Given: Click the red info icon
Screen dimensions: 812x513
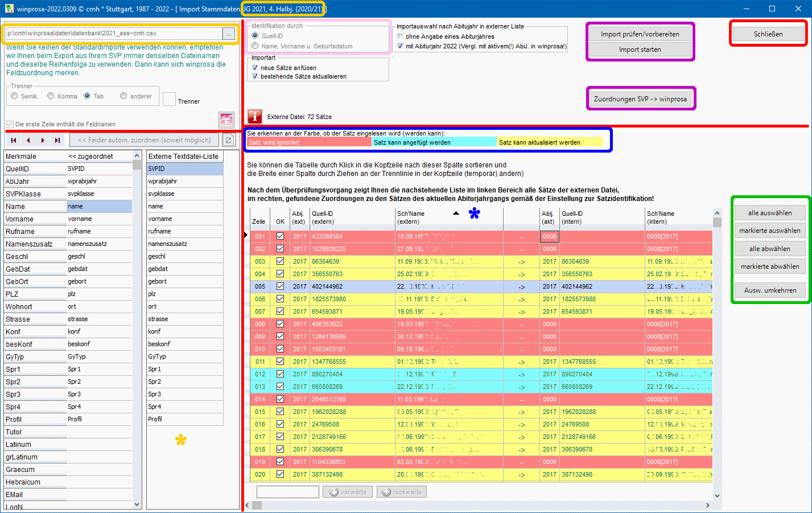Looking at the screenshot, I should (x=254, y=117).
